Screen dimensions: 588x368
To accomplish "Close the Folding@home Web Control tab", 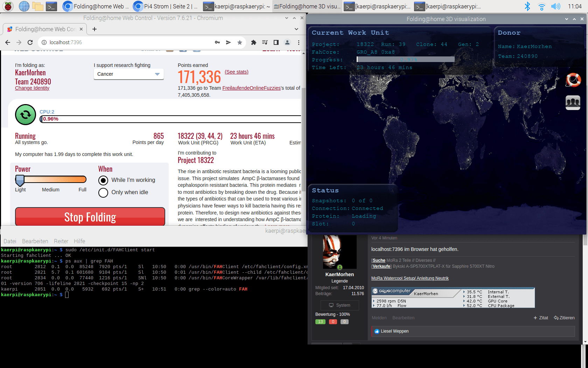I will click(x=81, y=29).
